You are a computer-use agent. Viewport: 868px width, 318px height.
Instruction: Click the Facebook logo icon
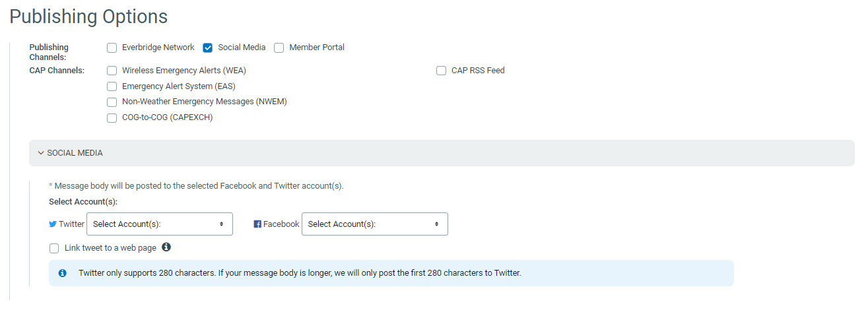[257, 224]
